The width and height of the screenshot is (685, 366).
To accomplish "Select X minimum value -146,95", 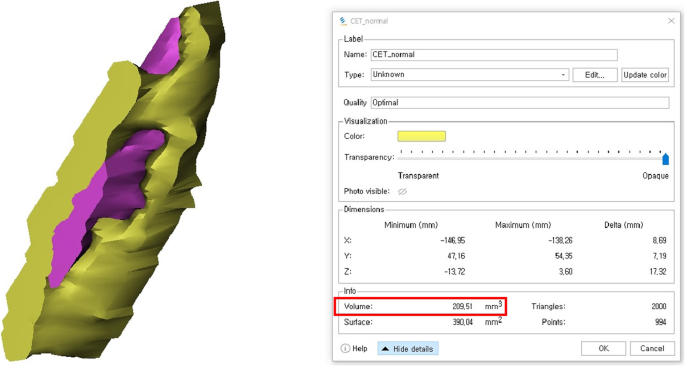I will [x=453, y=241].
